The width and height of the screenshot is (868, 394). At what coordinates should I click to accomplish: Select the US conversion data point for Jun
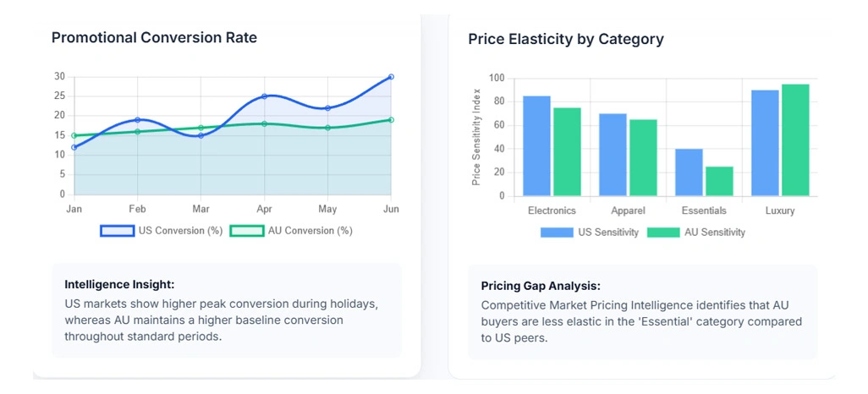(391, 77)
